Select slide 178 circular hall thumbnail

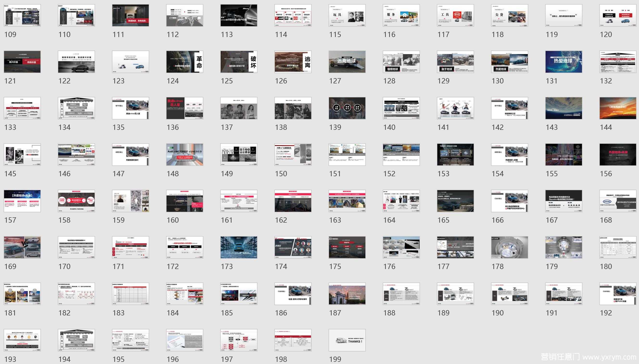(x=510, y=247)
